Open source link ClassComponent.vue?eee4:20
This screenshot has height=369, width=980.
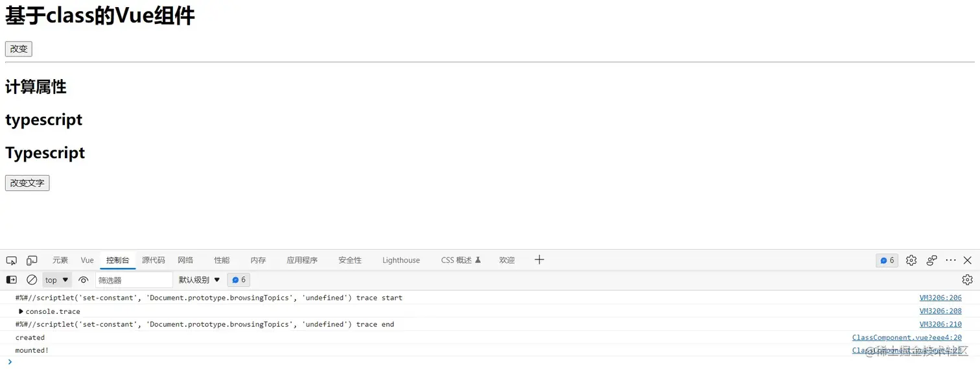(907, 337)
